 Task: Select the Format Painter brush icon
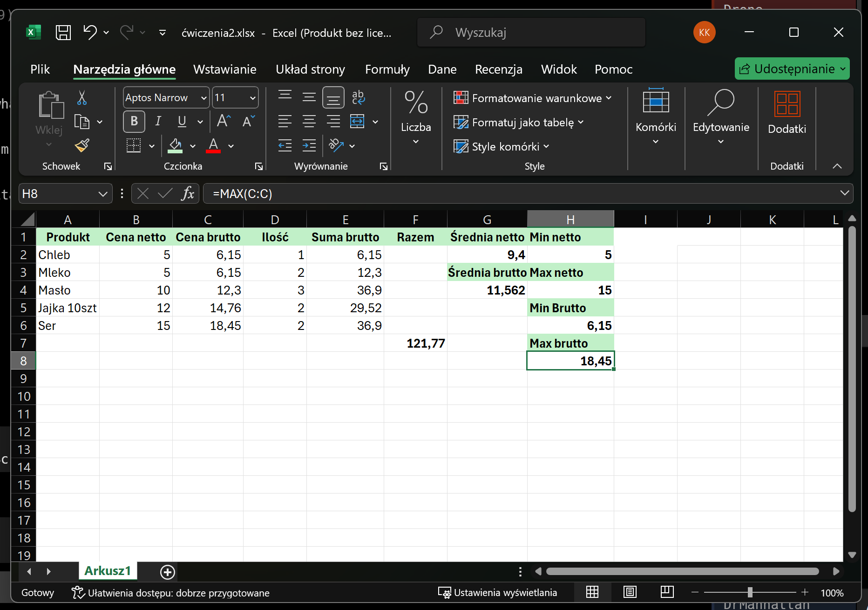coord(82,146)
